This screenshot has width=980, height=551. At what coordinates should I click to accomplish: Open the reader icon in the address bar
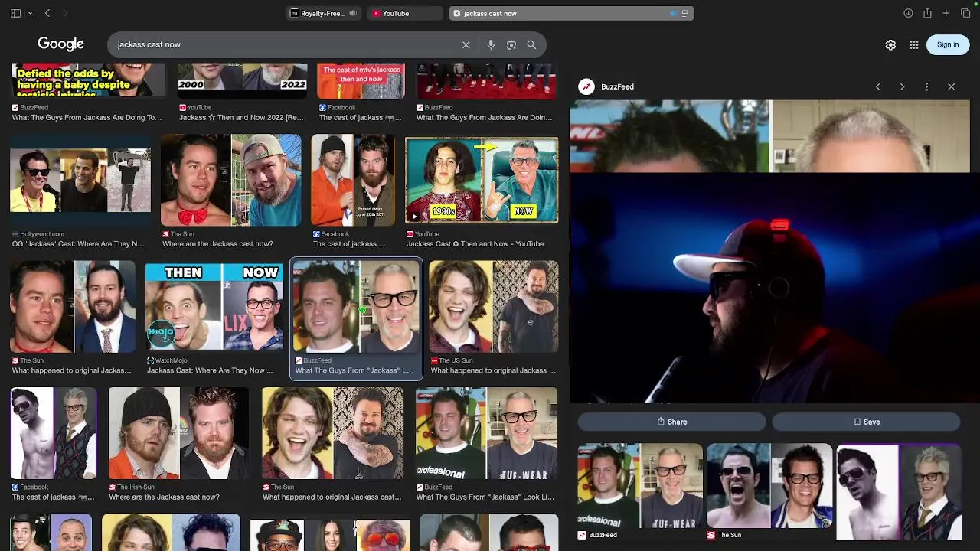coord(685,13)
